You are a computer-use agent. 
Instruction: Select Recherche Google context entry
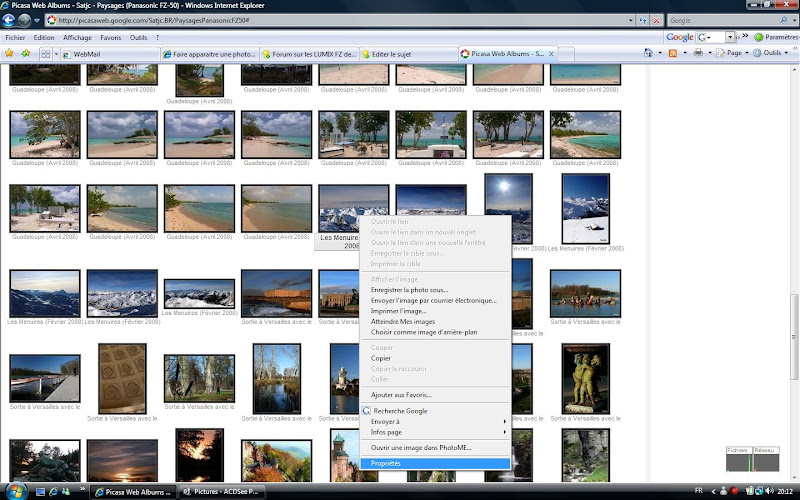435,411
